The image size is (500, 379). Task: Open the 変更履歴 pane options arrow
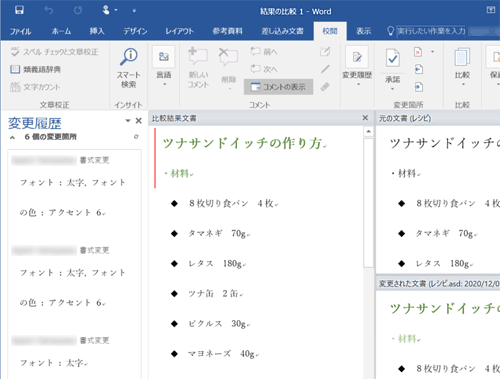(x=128, y=121)
